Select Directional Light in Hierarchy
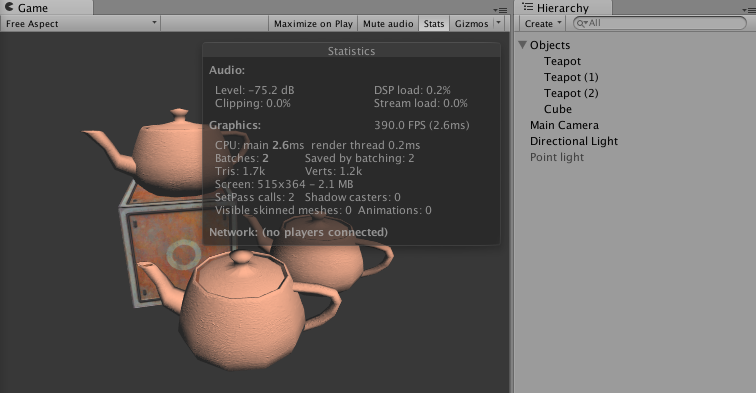The width and height of the screenshot is (756, 393). pyautogui.click(x=574, y=141)
